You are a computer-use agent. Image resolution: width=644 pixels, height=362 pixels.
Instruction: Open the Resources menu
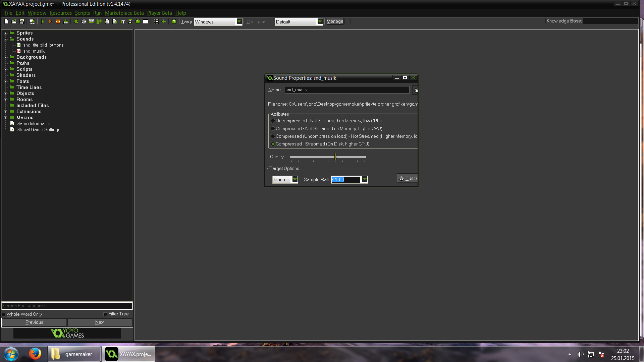(60, 13)
